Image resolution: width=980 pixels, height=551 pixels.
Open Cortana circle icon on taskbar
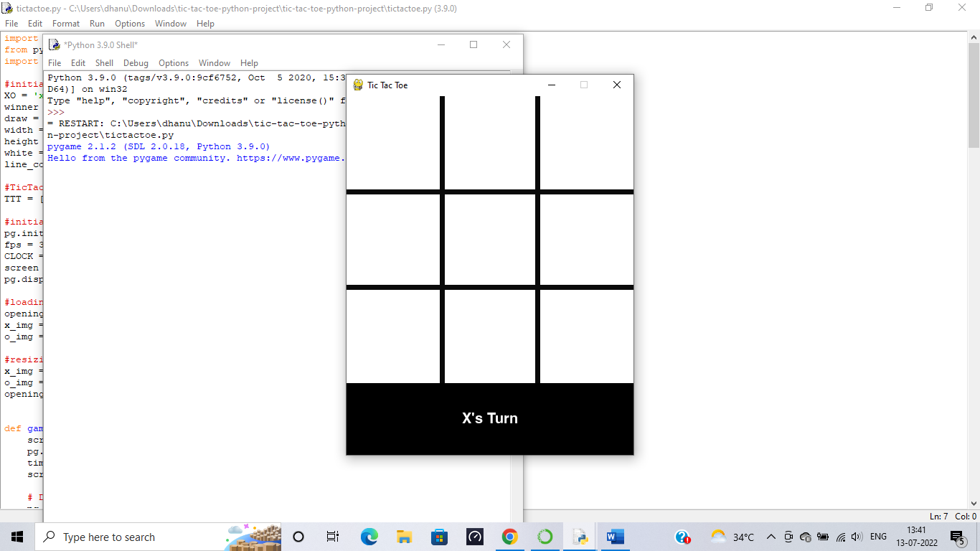pos(298,537)
